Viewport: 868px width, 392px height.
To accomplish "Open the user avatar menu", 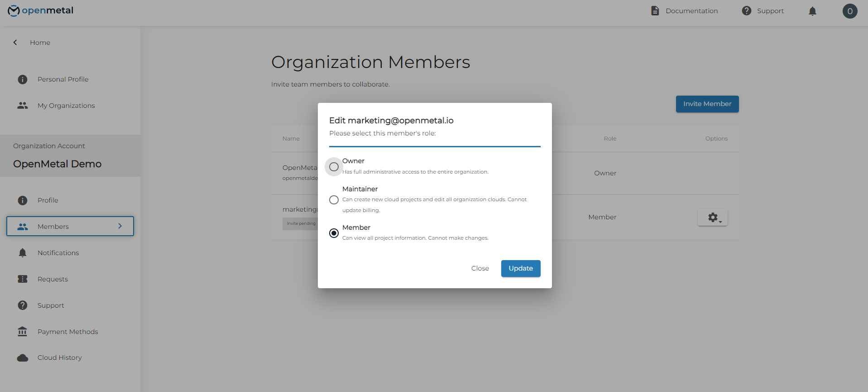I will coord(850,11).
